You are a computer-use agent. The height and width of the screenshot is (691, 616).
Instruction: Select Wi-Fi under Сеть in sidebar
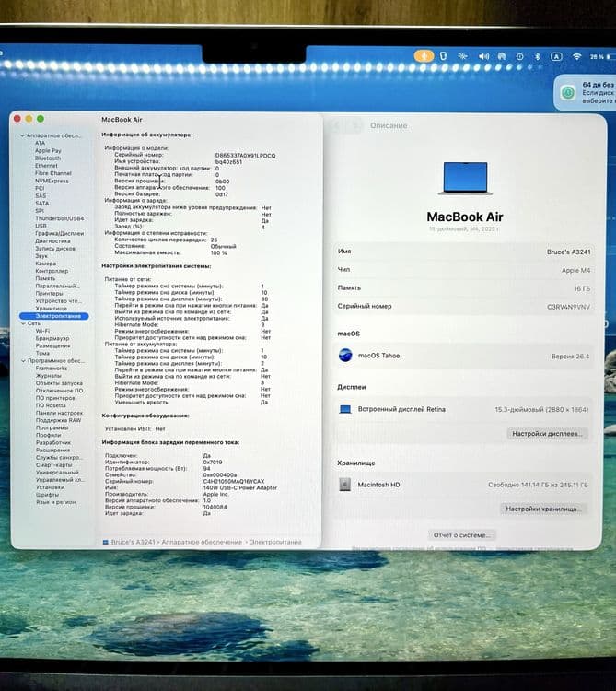[x=42, y=331]
